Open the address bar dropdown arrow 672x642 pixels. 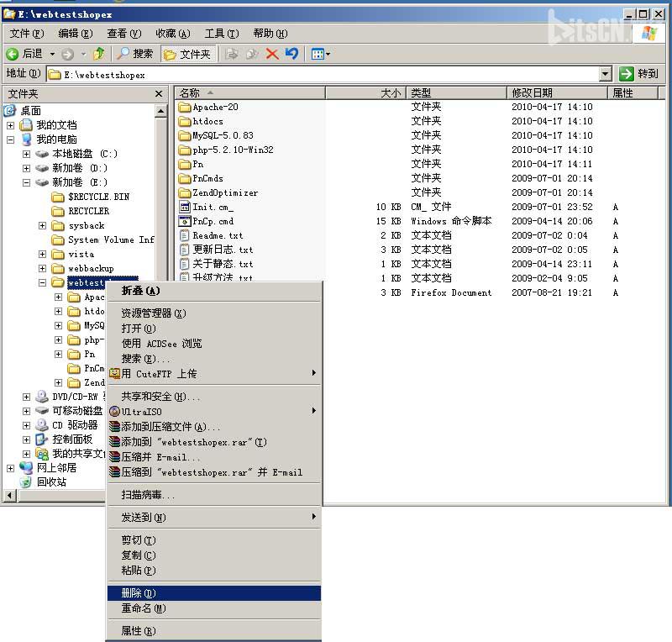[x=605, y=74]
